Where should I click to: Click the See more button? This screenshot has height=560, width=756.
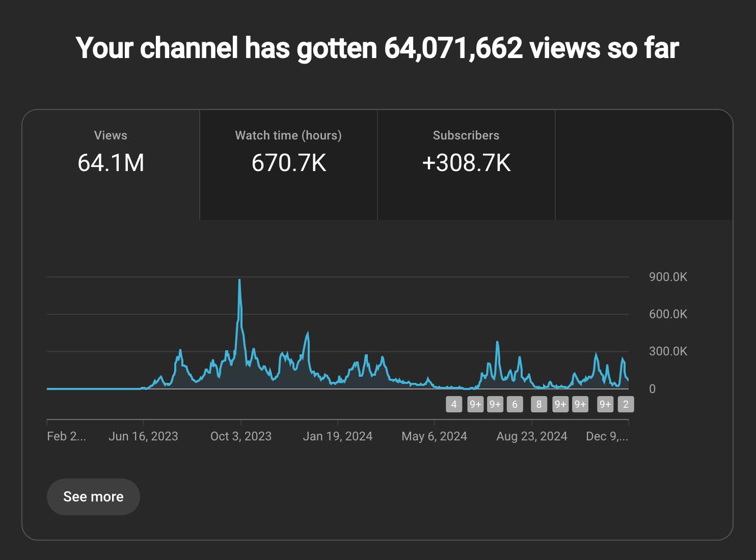click(93, 496)
